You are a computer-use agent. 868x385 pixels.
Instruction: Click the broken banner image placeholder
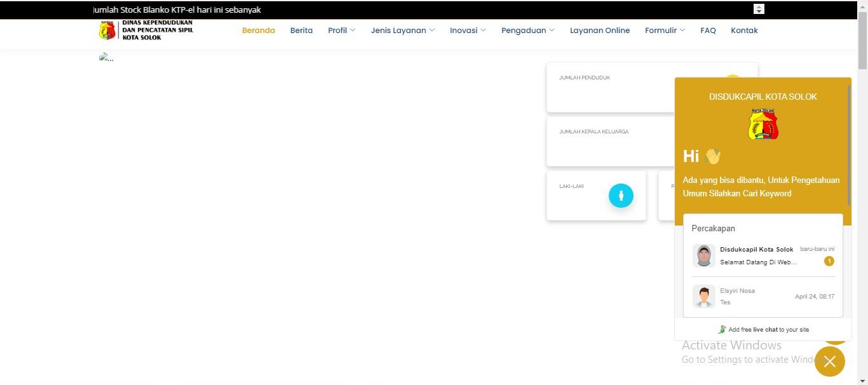click(x=106, y=57)
